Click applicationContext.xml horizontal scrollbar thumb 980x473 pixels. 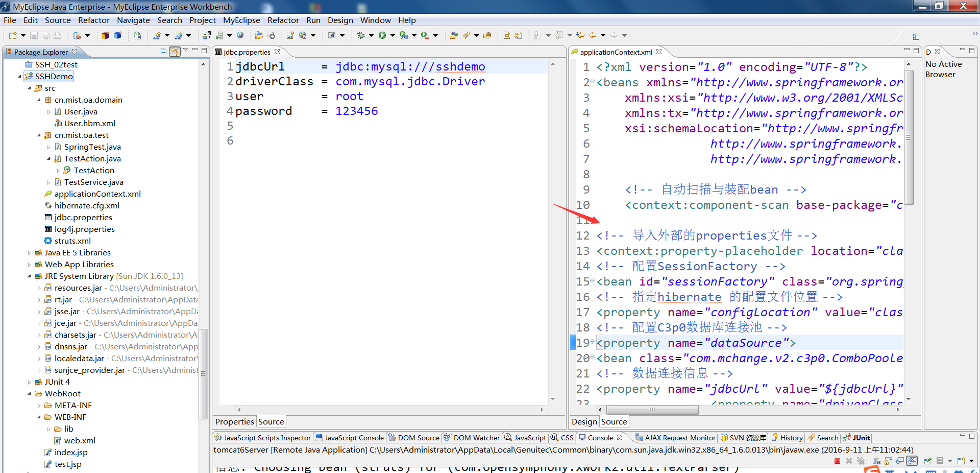point(652,410)
